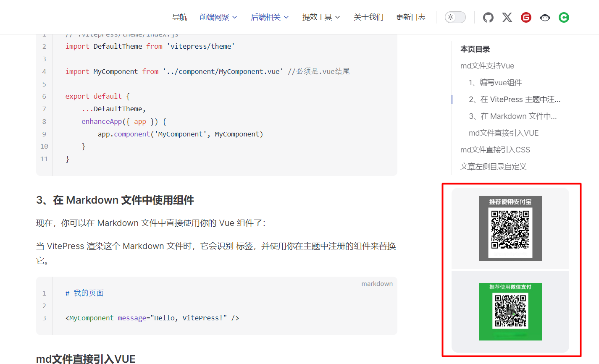Click the markdown language label on code block
Screen dimensions: 599x364
377,284
